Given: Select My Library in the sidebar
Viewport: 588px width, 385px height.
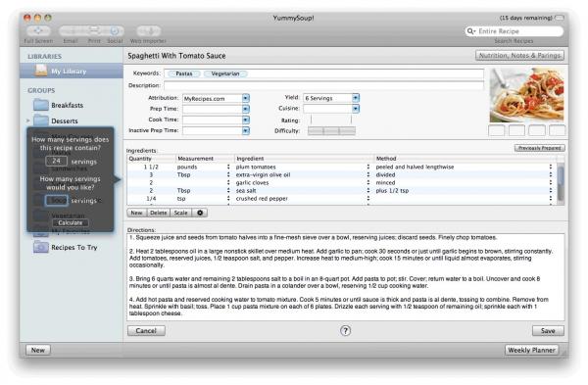Looking at the screenshot, I should [72, 71].
